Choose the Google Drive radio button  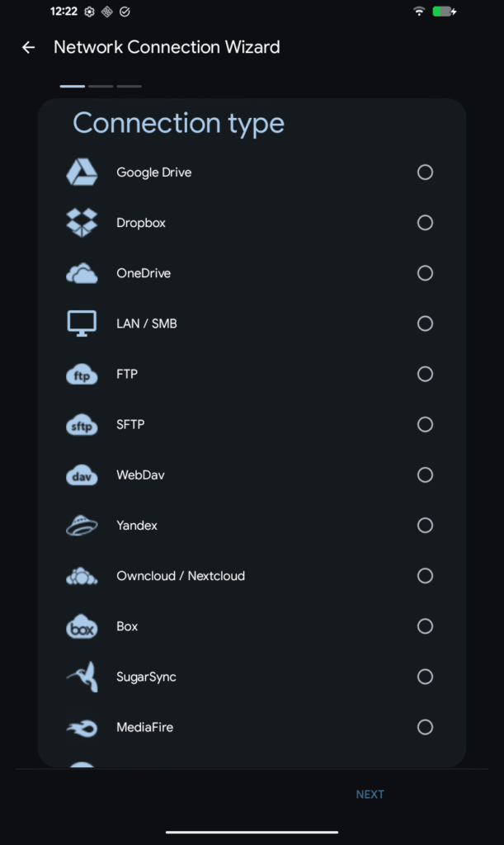(x=425, y=172)
